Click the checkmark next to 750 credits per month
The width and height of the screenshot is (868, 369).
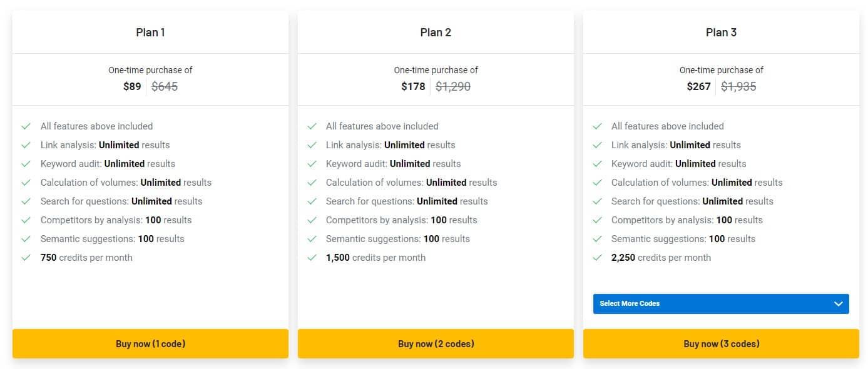[x=27, y=257]
